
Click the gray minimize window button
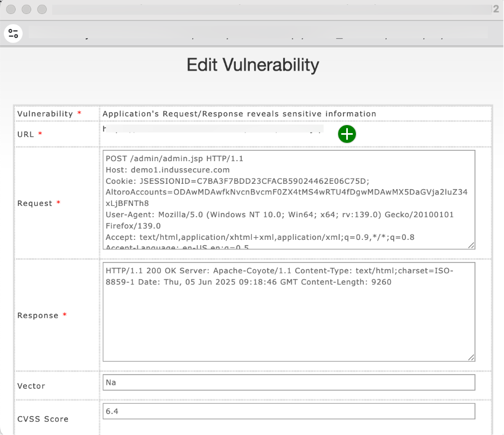click(x=26, y=9)
